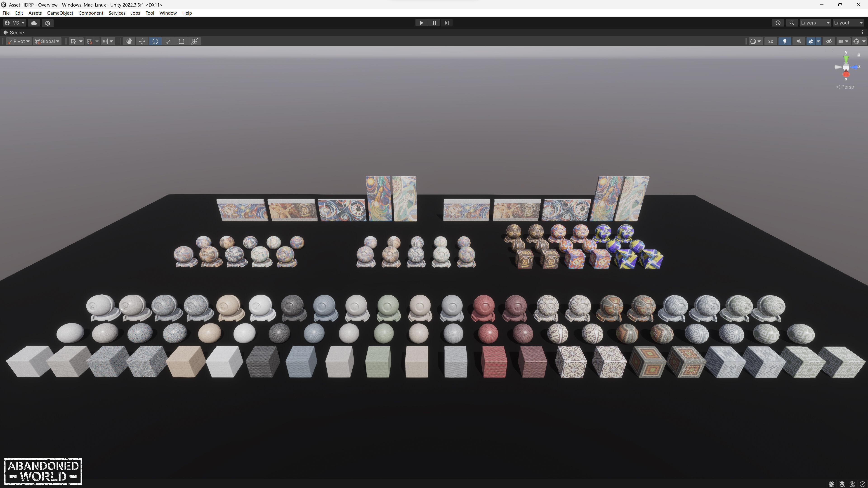868x488 pixels.
Task: Select the combined Transform tool
Action: tap(194, 41)
